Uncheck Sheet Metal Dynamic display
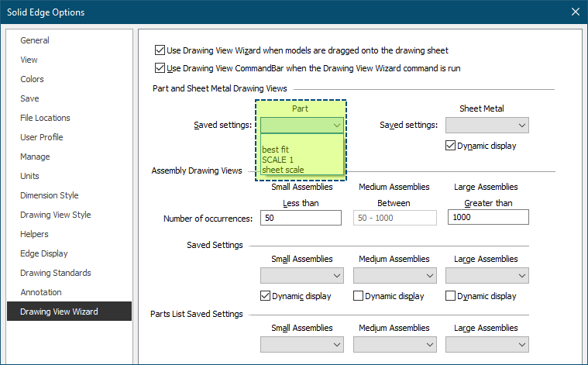This screenshot has width=588, height=365. pyautogui.click(x=450, y=146)
